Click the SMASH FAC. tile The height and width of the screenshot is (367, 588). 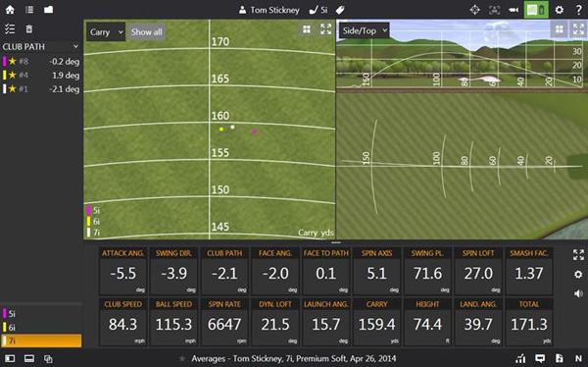coord(529,271)
